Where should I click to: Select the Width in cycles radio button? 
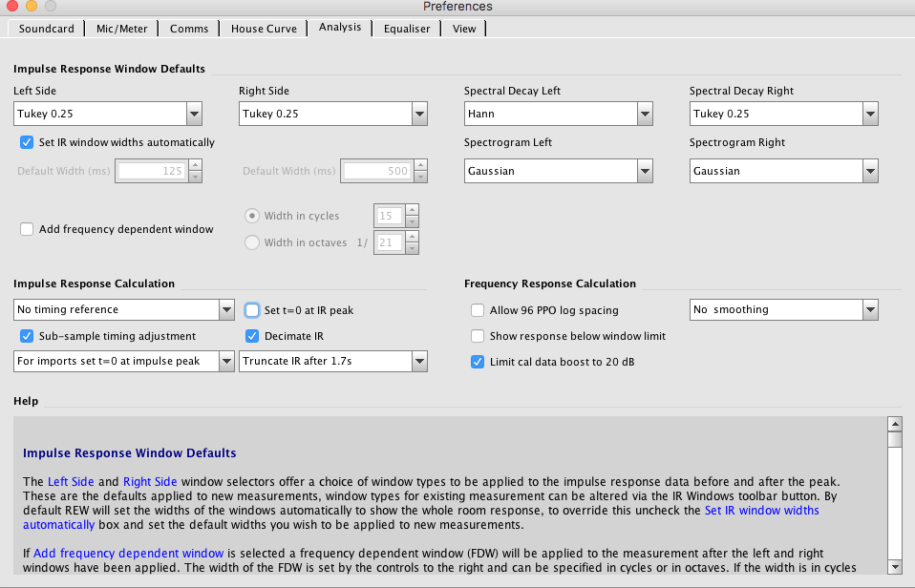point(251,216)
